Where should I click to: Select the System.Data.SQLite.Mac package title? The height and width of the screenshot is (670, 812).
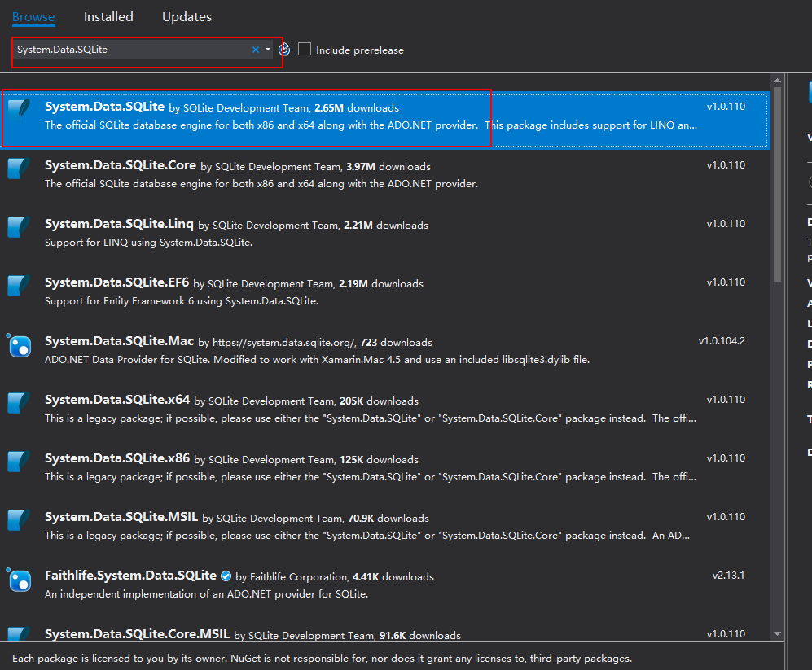tap(119, 340)
